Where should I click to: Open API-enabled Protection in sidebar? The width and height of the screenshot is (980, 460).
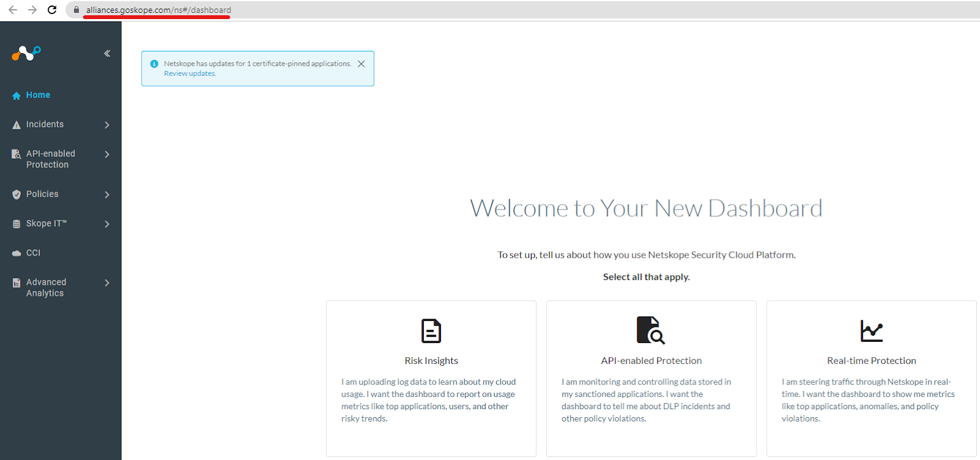coord(50,159)
